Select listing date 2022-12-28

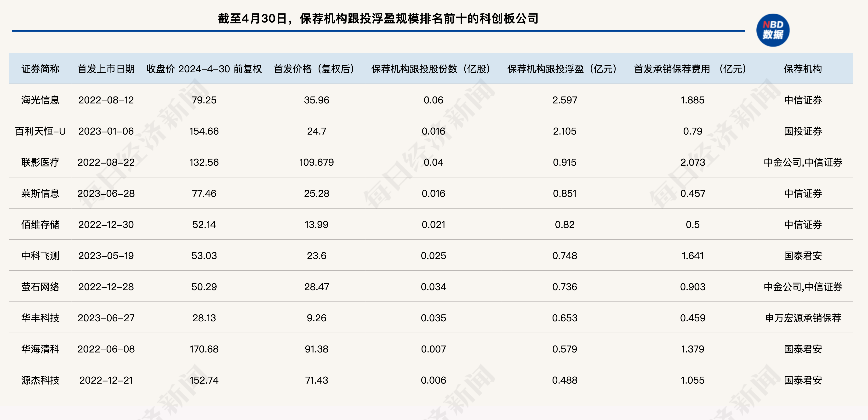(x=106, y=287)
